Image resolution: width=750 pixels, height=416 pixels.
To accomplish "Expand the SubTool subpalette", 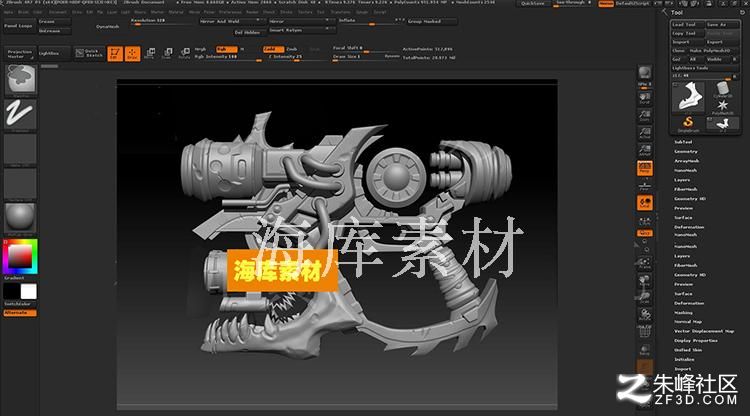I will click(683, 142).
